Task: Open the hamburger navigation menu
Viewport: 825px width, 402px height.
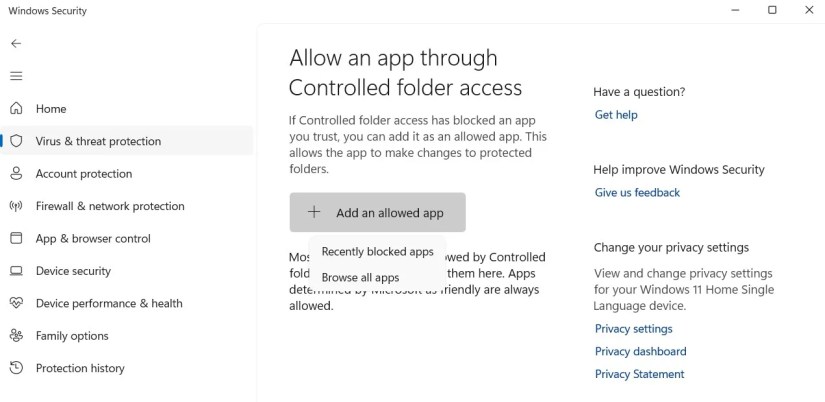Action: click(16, 76)
